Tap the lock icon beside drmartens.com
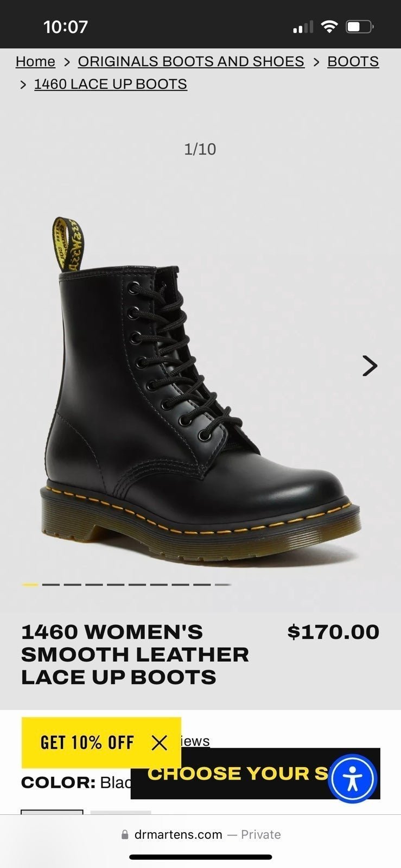Viewport: 401px width, 868px height. 125,834
